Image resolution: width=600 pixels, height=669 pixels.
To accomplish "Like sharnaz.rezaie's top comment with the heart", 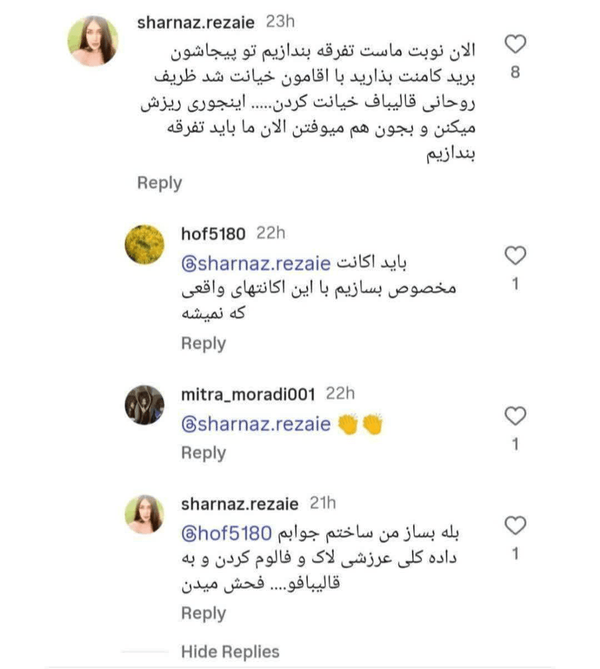I will (514, 43).
